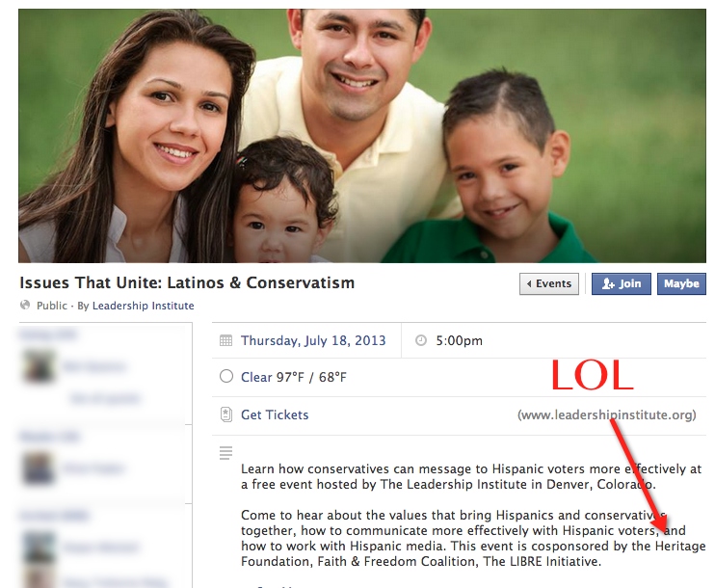Click the ticket icon beside Get Tickets

226,414
